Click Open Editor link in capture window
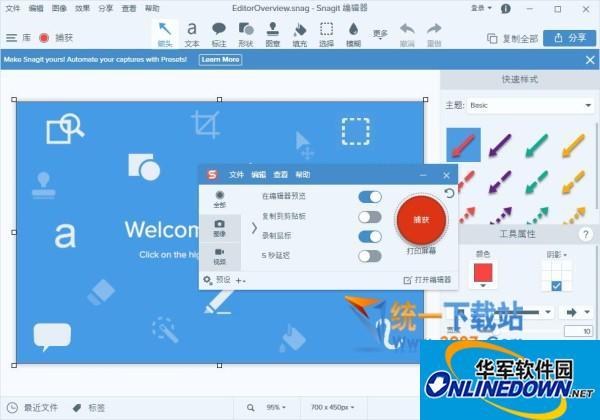The image size is (600, 420). click(x=427, y=280)
